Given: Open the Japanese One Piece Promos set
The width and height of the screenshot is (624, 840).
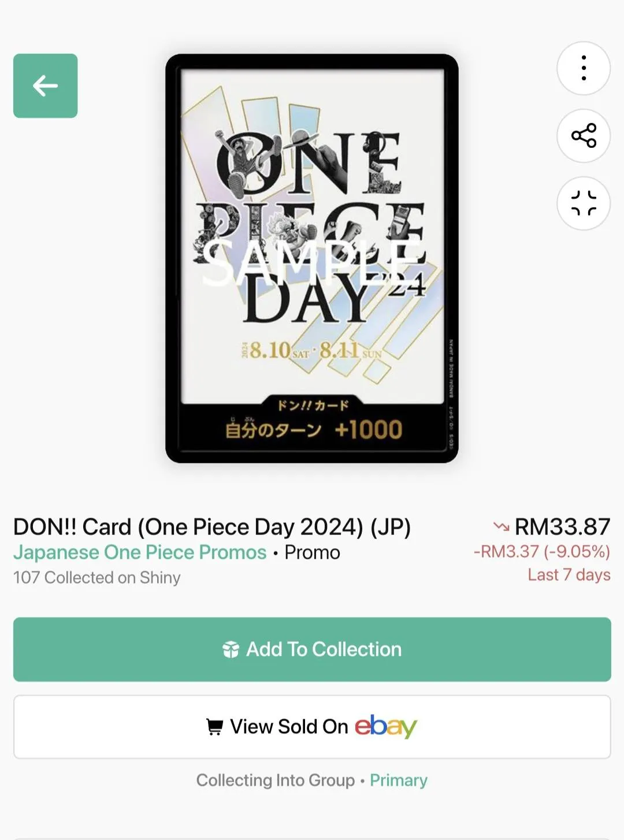Looking at the screenshot, I should tap(140, 552).
